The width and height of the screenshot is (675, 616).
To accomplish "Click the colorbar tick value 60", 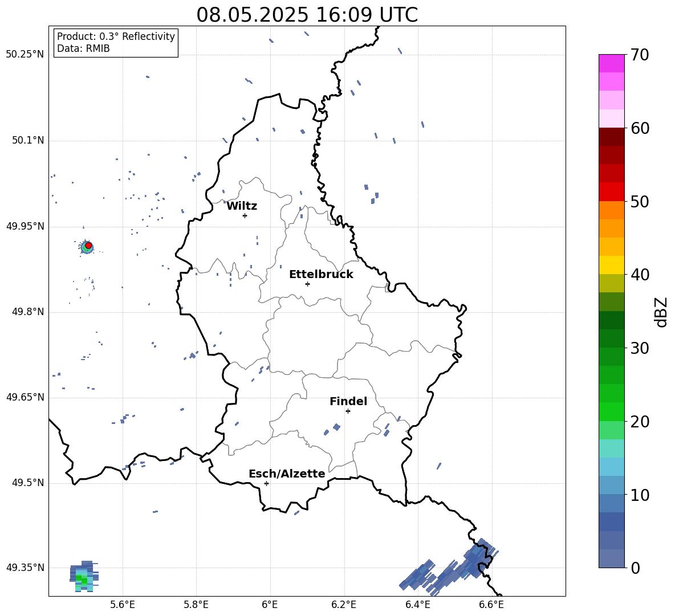I will coord(640,128).
